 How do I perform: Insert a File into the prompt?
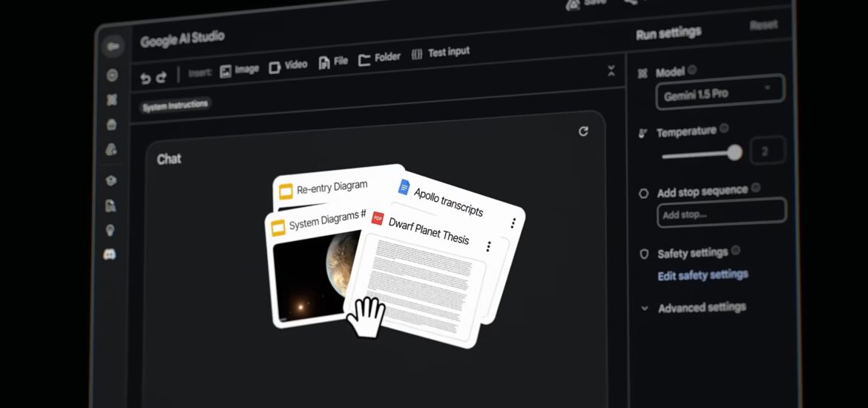click(x=333, y=62)
